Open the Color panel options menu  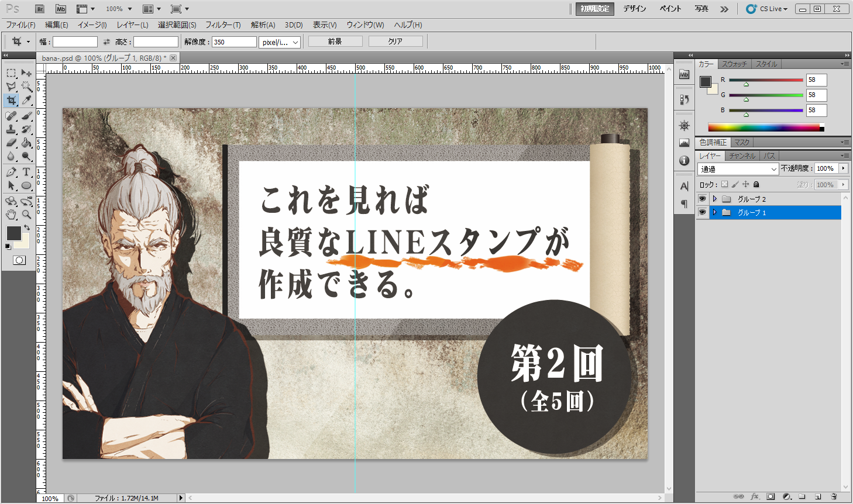(845, 64)
